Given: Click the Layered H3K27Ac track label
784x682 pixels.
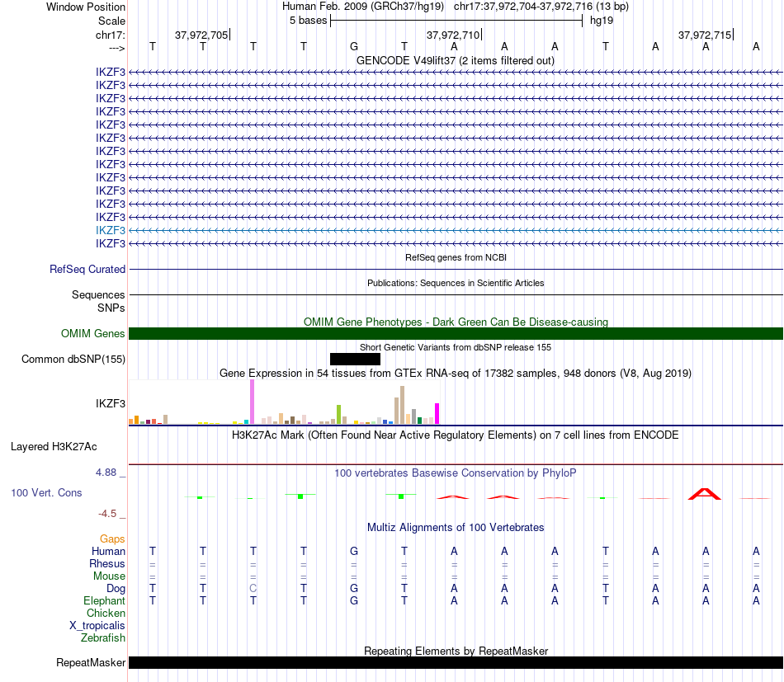Looking at the screenshot, I should pyautogui.click(x=54, y=447).
